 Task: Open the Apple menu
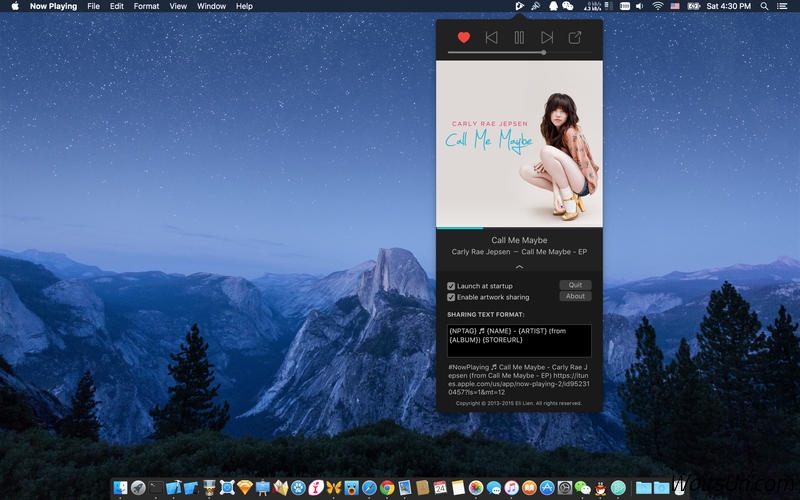pos(15,6)
